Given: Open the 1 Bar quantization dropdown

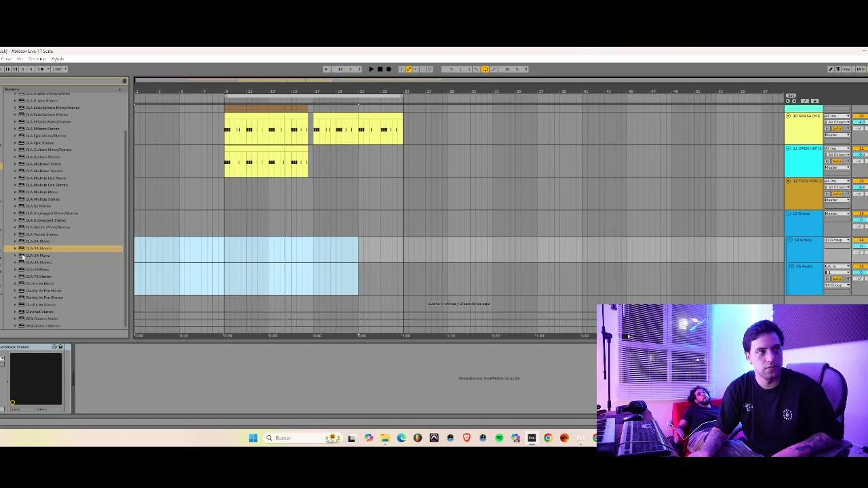Looking at the screenshot, I should 60,69.
